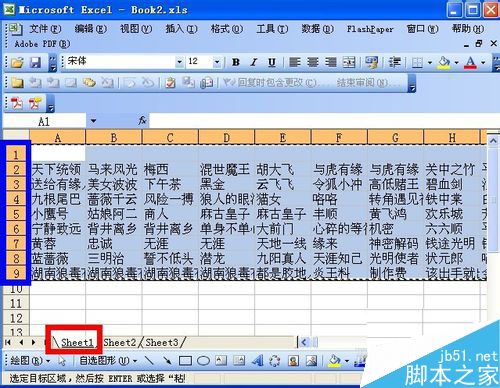The image size is (500, 388).
Task: Align text left
Action: click(294, 62)
